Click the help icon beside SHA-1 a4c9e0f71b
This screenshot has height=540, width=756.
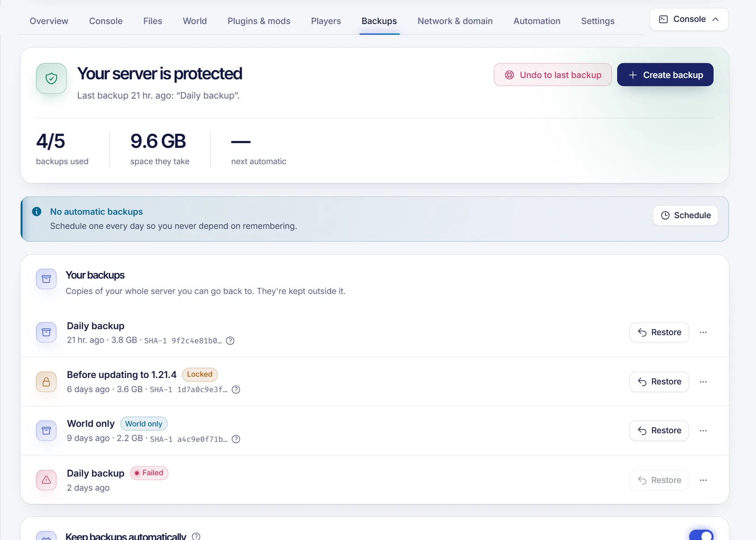(x=236, y=439)
